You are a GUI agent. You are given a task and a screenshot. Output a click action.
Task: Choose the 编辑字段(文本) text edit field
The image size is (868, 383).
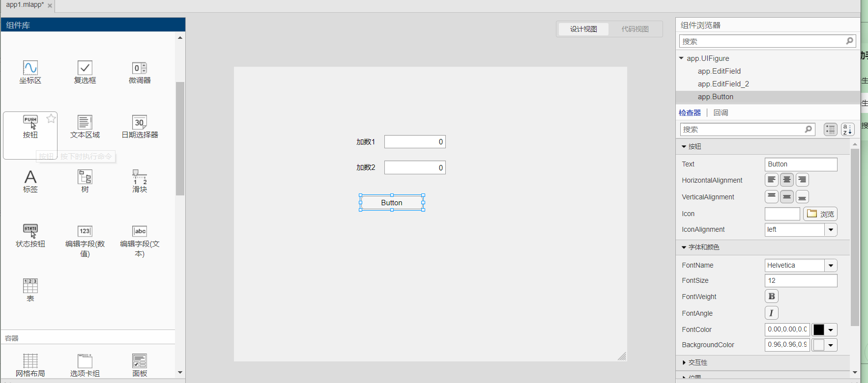[140, 241]
